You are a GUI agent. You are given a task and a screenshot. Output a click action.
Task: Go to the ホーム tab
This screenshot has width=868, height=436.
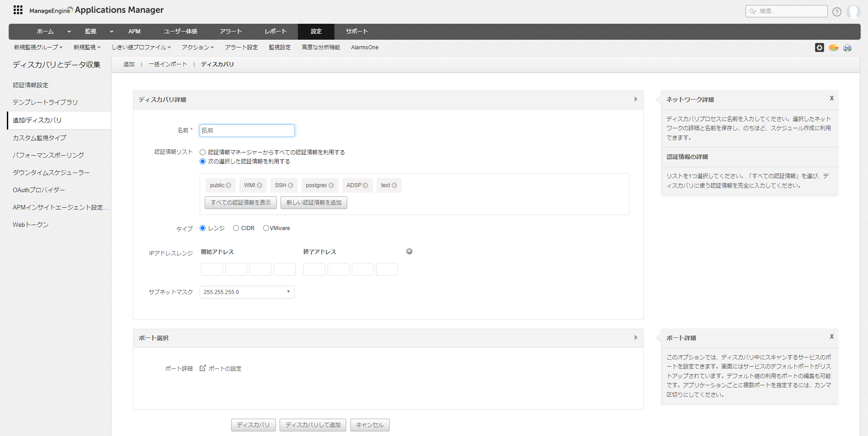coord(45,32)
